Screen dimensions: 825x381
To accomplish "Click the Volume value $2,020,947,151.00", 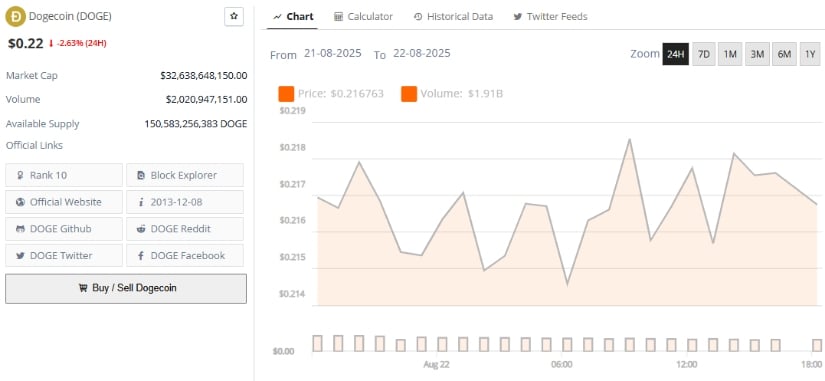I will pos(206,99).
